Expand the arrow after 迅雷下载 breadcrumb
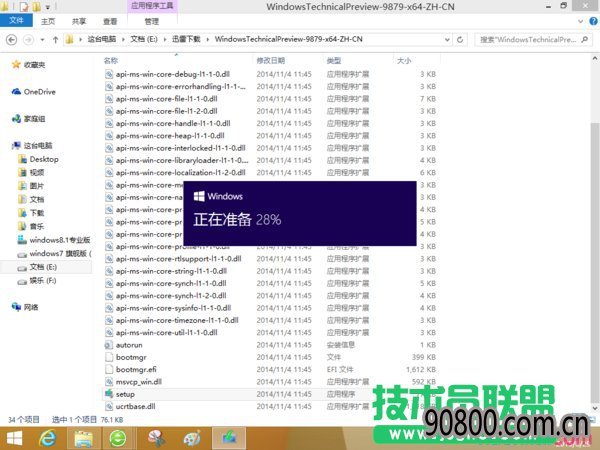 pos(207,39)
